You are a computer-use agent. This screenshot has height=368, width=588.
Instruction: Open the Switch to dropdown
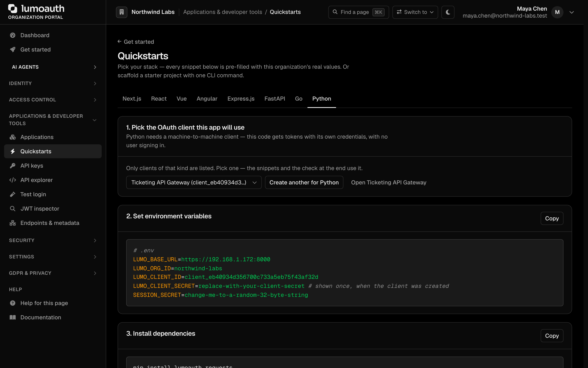pyautogui.click(x=415, y=12)
